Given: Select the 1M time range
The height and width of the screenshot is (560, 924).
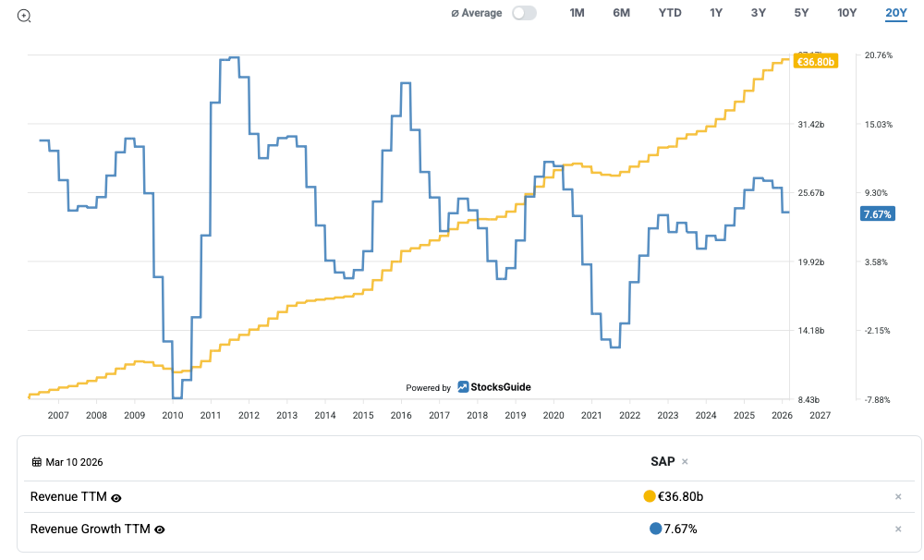Looking at the screenshot, I should pos(577,13).
